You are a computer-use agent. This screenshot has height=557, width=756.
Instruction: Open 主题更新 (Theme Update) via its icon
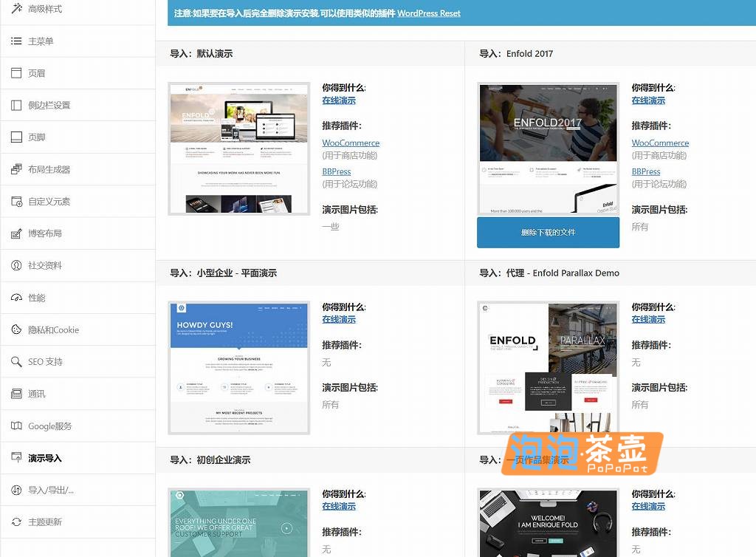(18, 522)
